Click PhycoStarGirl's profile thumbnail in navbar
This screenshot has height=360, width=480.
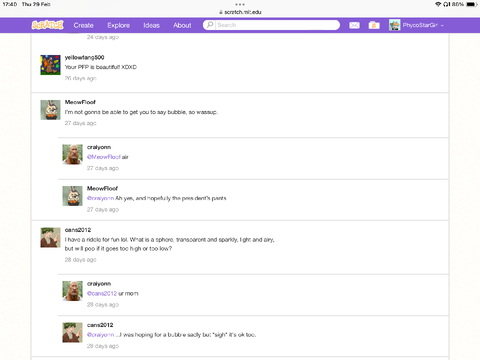click(x=394, y=25)
